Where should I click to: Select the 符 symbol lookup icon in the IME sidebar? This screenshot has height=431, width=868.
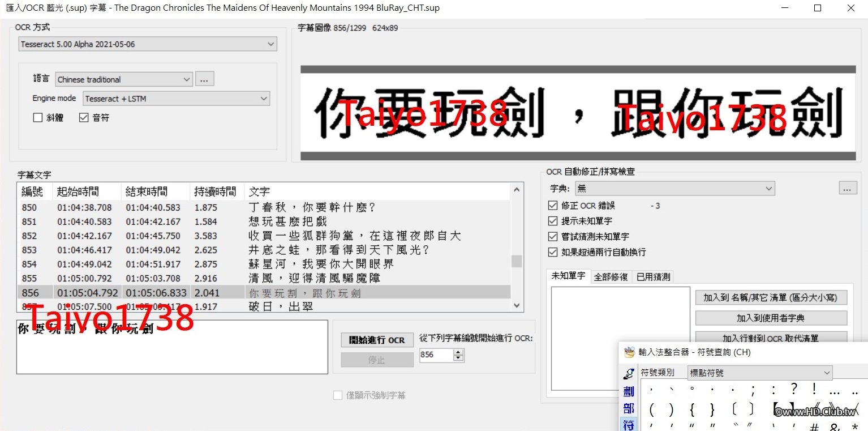coord(629,425)
